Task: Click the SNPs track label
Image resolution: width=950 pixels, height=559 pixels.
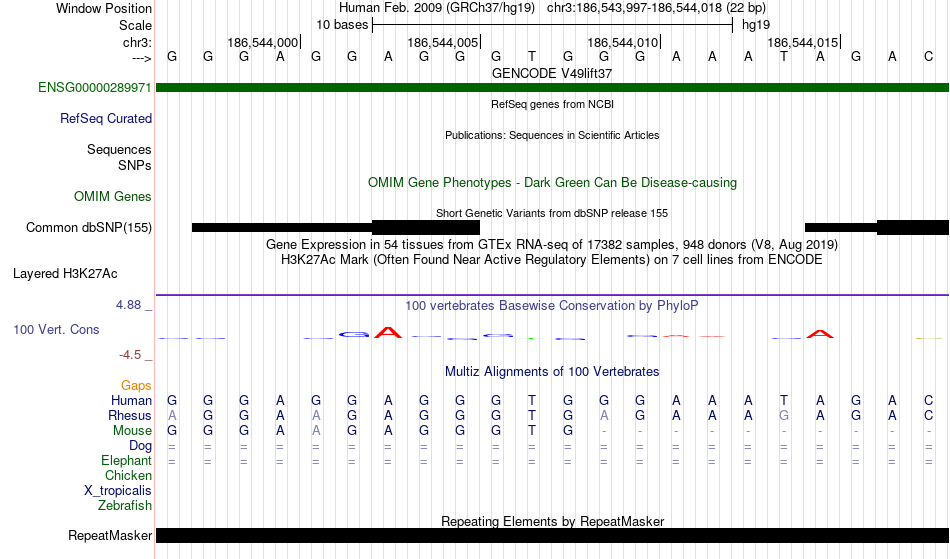Action: tap(135, 166)
